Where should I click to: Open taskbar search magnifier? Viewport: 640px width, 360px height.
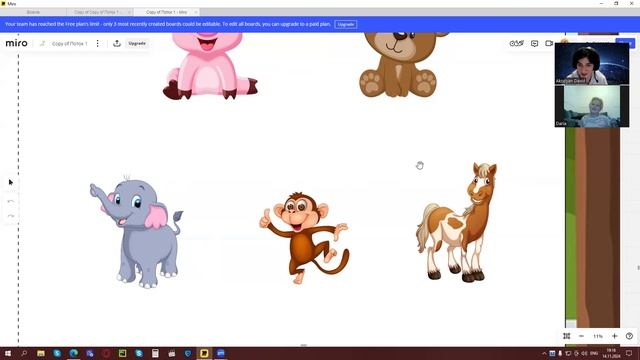click(x=24, y=353)
